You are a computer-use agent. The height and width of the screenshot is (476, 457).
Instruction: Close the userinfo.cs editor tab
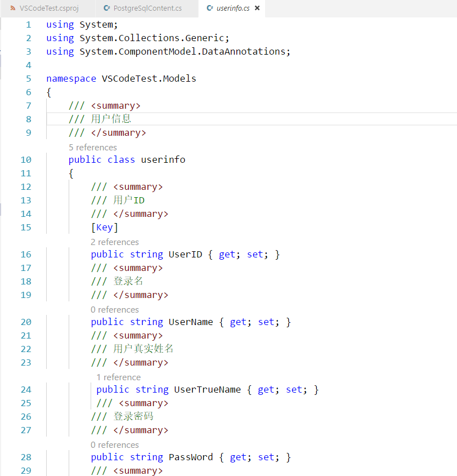click(x=257, y=8)
